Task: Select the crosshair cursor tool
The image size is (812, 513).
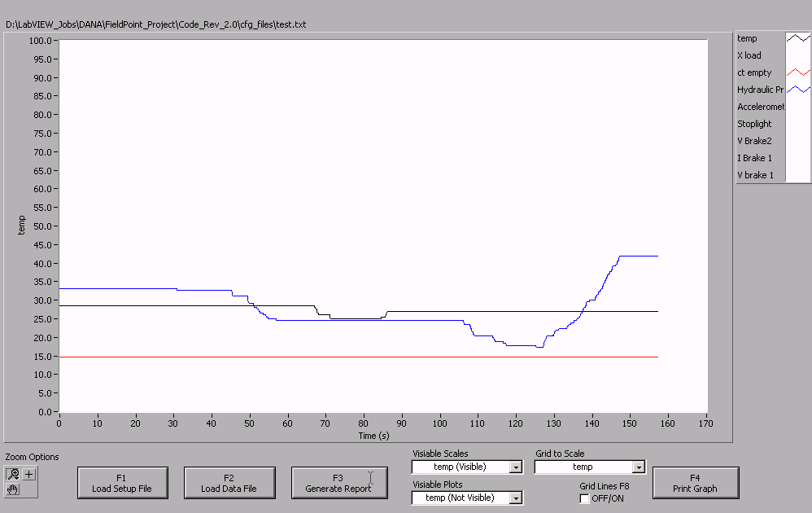Action: click(x=29, y=474)
